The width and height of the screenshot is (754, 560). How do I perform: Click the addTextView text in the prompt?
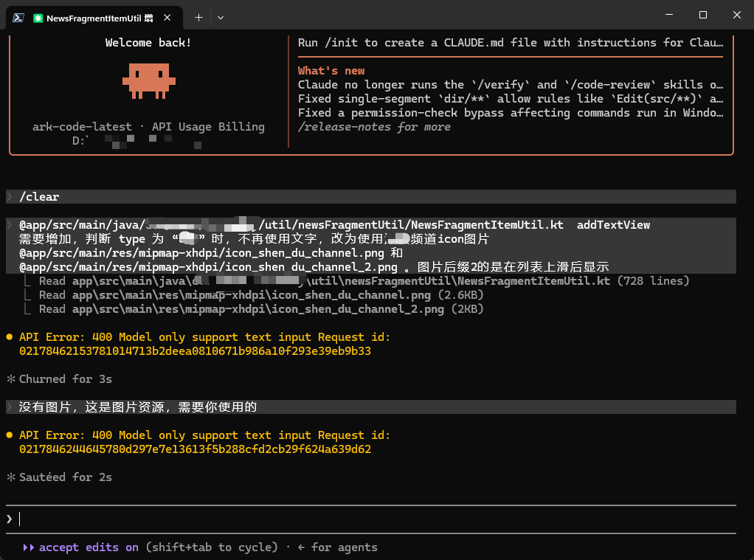(x=613, y=225)
